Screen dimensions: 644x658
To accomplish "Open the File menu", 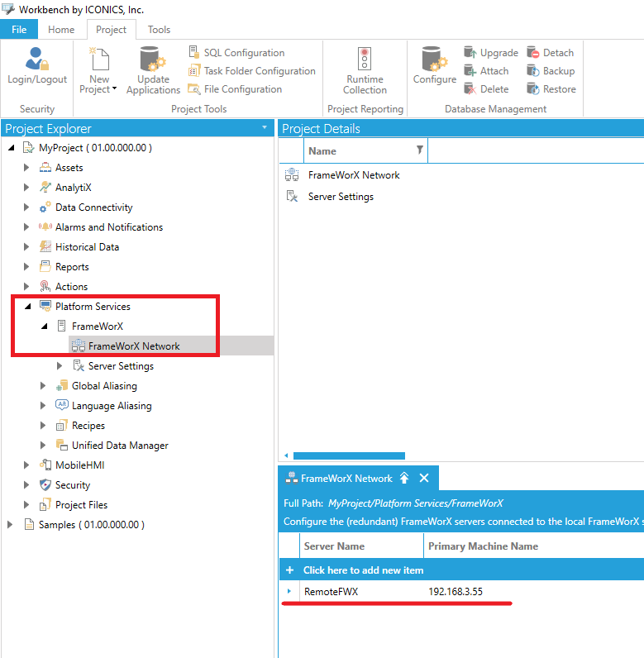I will pyautogui.click(x=19, y=30).
